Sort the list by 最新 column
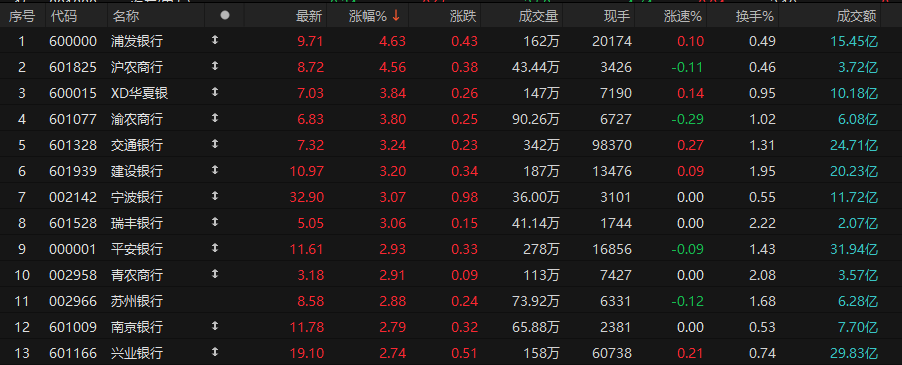Image resolution: width=902 pixels, height=365 pixels. tap(309, 17)
